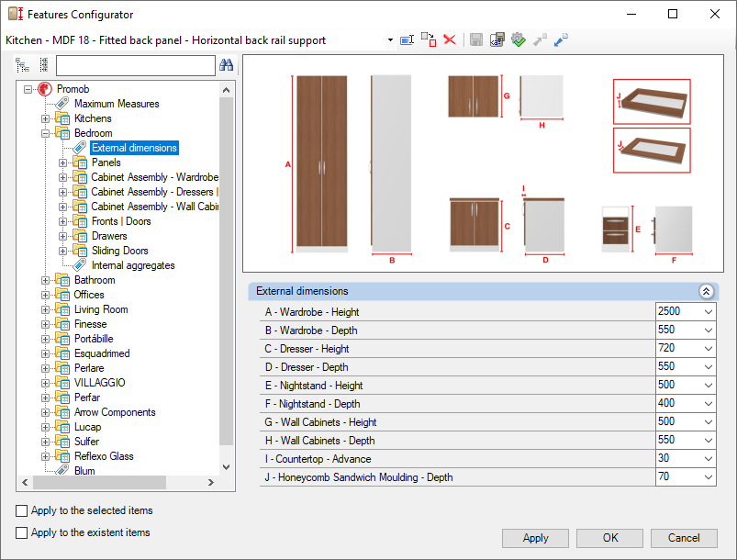Click the expand tree icon beside search
Screen dimensions: 737x560
22,65
